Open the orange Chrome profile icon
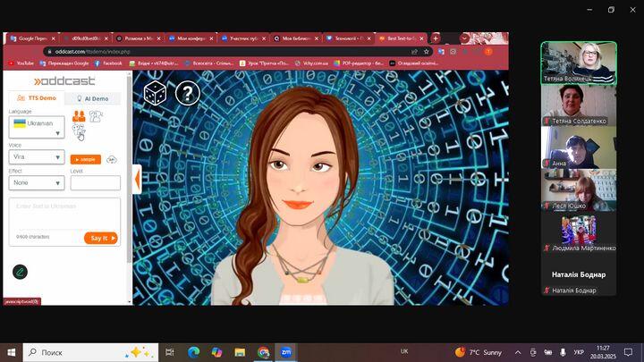644x362 pixels. pos(488,52)
